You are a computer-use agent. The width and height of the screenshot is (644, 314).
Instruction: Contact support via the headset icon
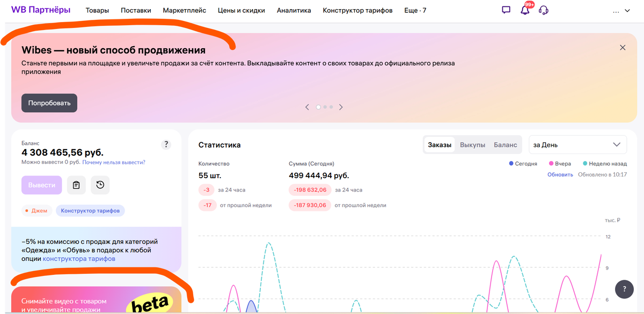pyautogui.click(x=543, y=10)
